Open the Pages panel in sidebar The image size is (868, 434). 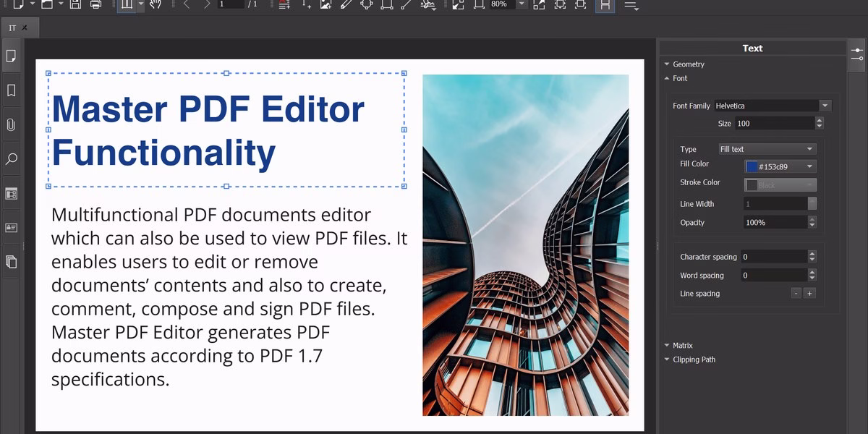11,56
